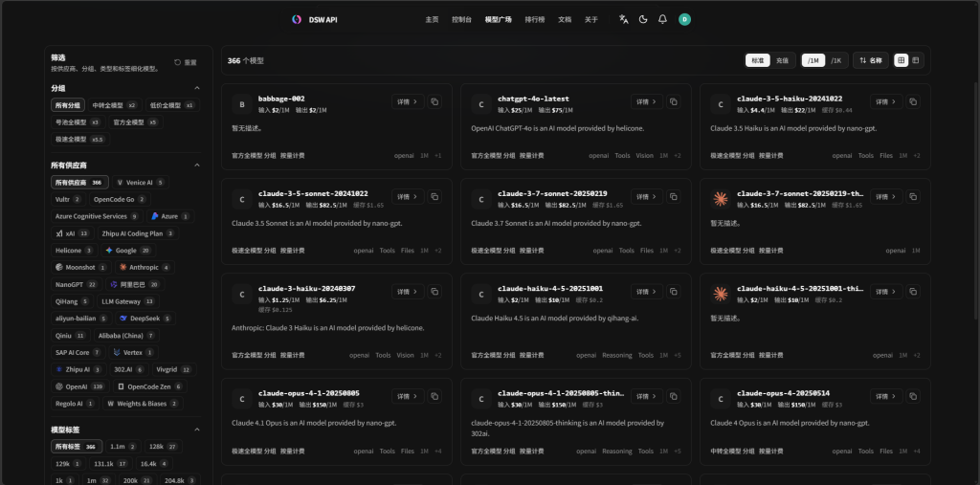Image resolution: width=980 pixels, height=485 pixels.
Task: Click the babbage-002 card B avatar
Action: pos(242,104)
